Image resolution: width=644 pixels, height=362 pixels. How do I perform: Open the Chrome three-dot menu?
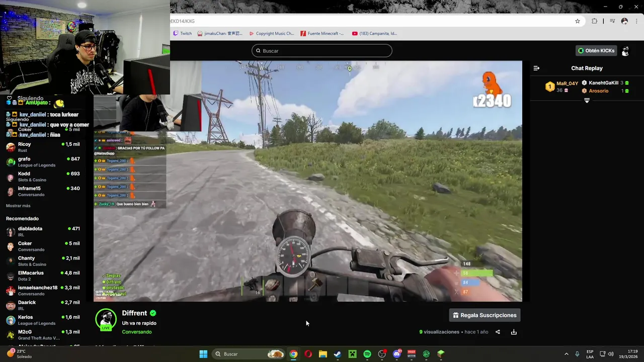click(x=636, y=21)
